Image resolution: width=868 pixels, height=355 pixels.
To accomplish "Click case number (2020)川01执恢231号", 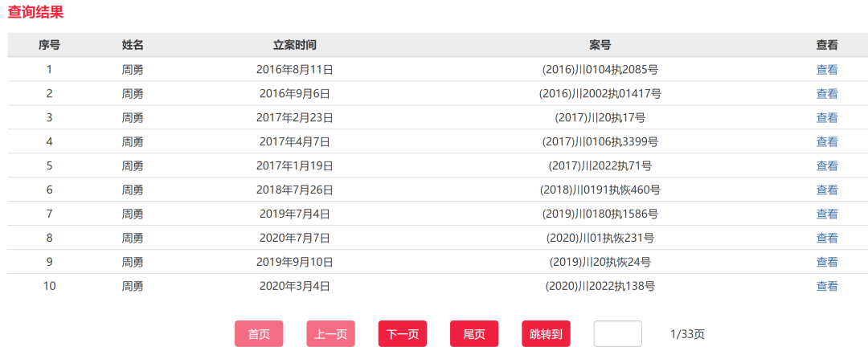I will [600, 238].
